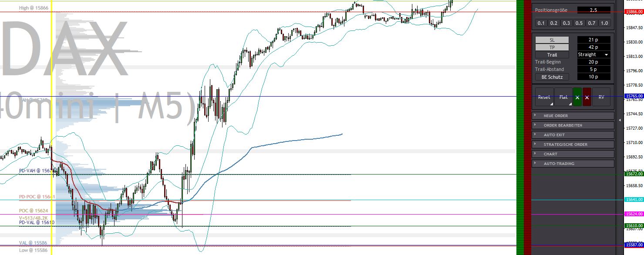Close position via the green X icon
Screen dimensions: 644x255
(578, 97)
